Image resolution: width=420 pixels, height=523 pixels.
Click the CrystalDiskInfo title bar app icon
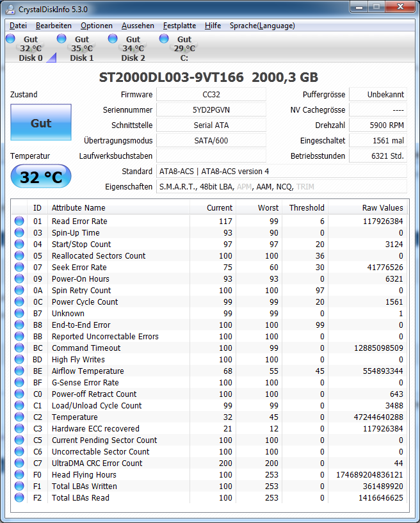click(10, 9)
